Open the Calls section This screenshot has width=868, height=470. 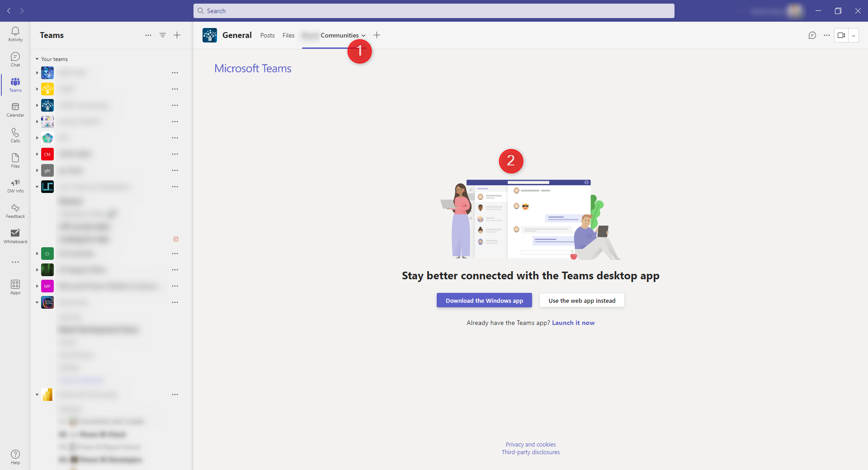(15, 135)
